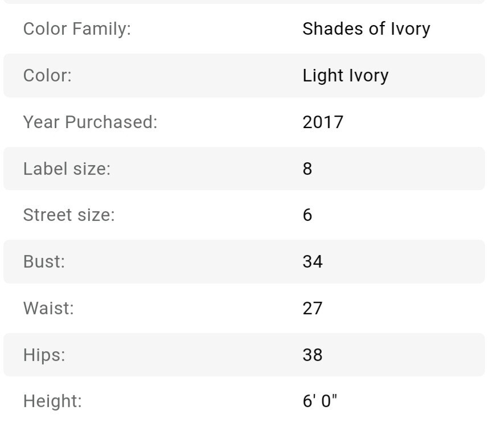Click the Bust label

pos(44,262)
